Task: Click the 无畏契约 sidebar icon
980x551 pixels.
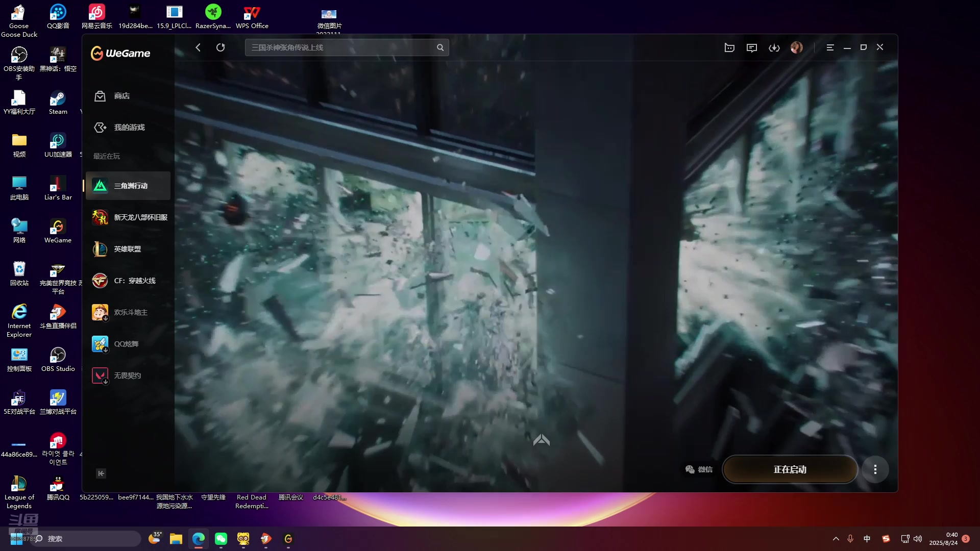Action: [x=100, y=375]
